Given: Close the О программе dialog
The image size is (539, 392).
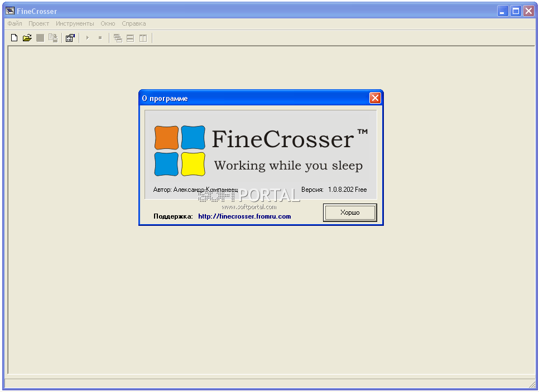Looking at the screenshot, I should [x=375, y=98].
